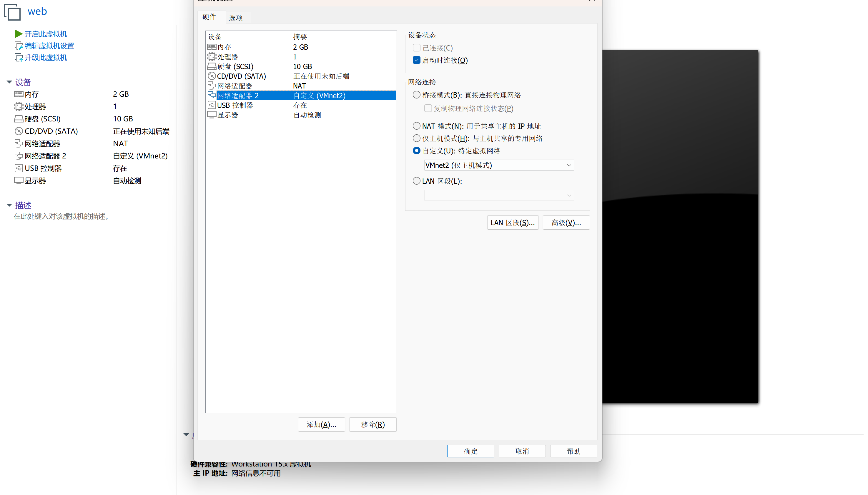Switch to the 硬件 tab

coord(209,17)
